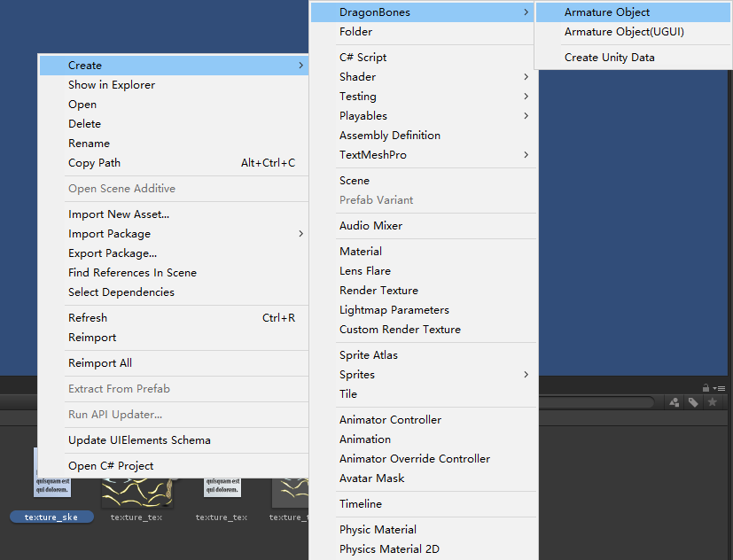Create a new Material asset
Viewport: 733px width, 560px height.
(361, 252)
